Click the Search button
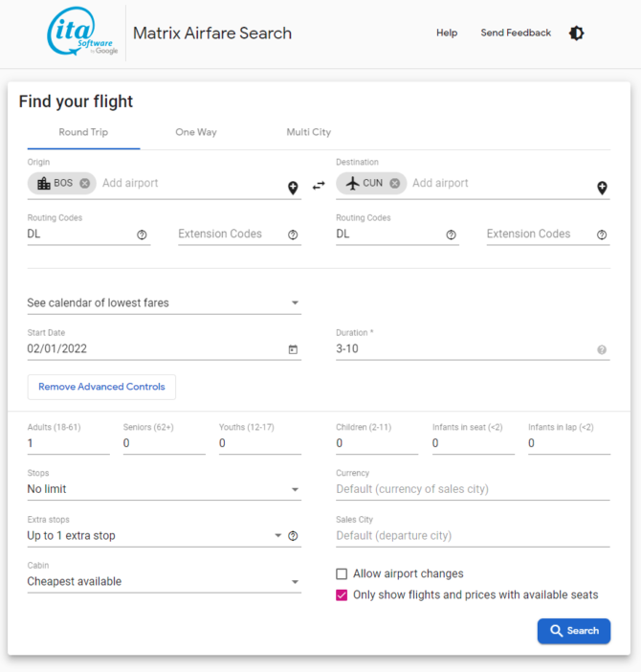Image resolution: width=641 pixels, height=672 pixels. point(574,631)
